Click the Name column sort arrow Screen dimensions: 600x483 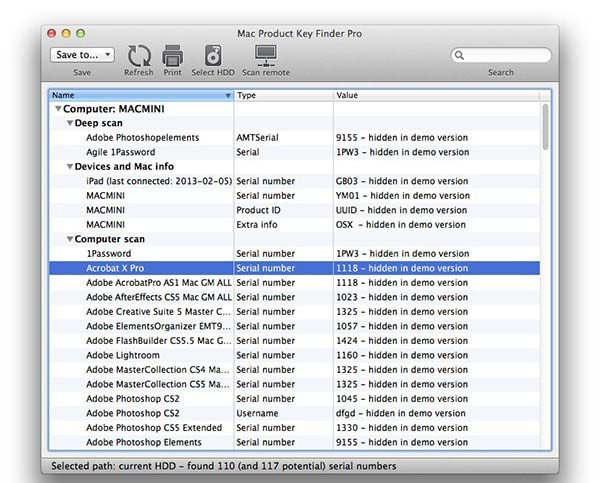tap(228, 95)
